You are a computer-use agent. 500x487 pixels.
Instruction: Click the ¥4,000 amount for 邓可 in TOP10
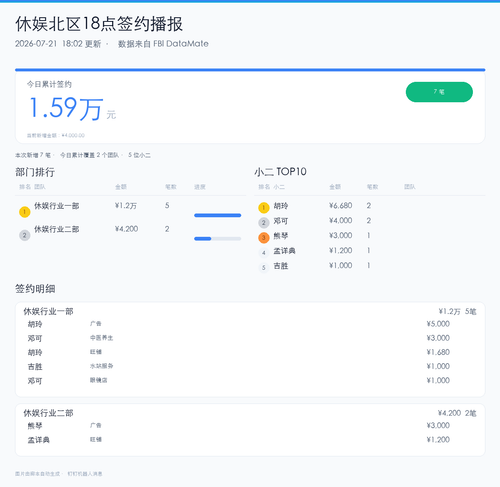click(x=340, y=220)
